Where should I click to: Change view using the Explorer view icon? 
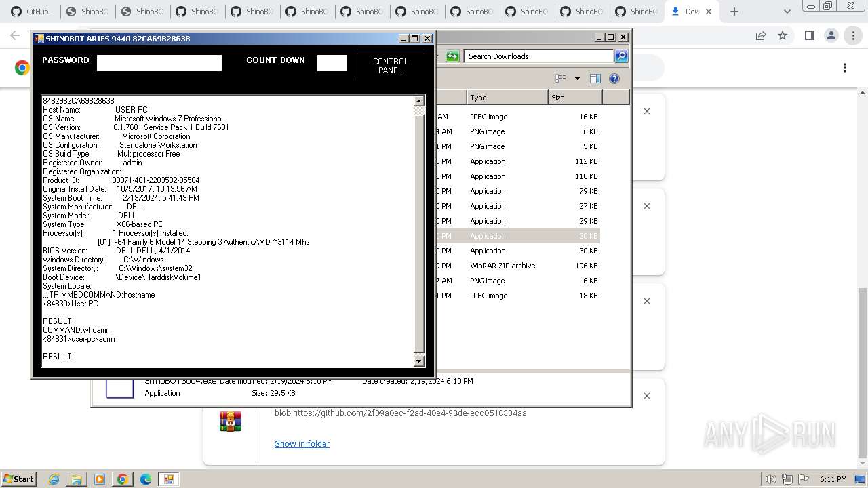coord(560,79)
